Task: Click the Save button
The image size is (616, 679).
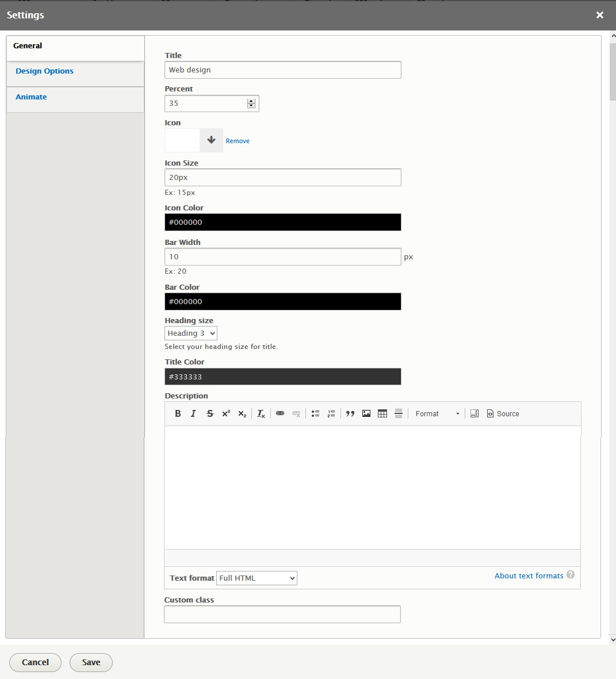Action: coord(91,662)
